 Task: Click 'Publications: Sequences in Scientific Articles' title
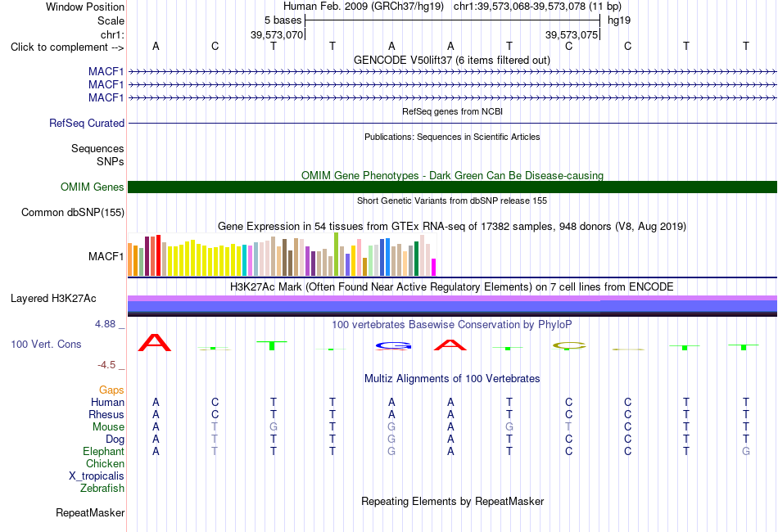tap(452, 137)
